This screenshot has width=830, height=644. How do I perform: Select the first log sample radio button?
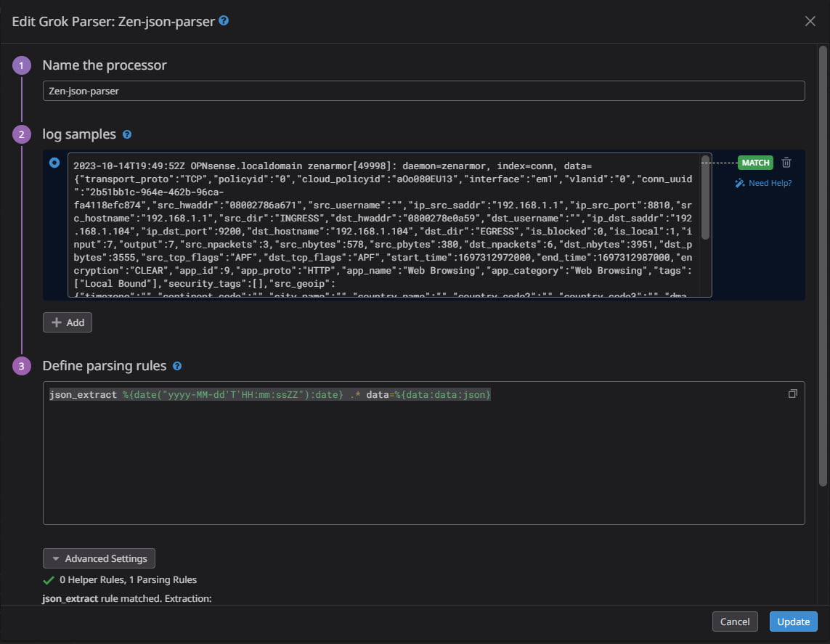54,163
